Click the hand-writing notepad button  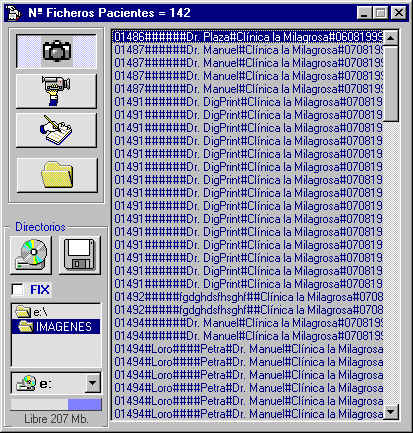(56, 130)
